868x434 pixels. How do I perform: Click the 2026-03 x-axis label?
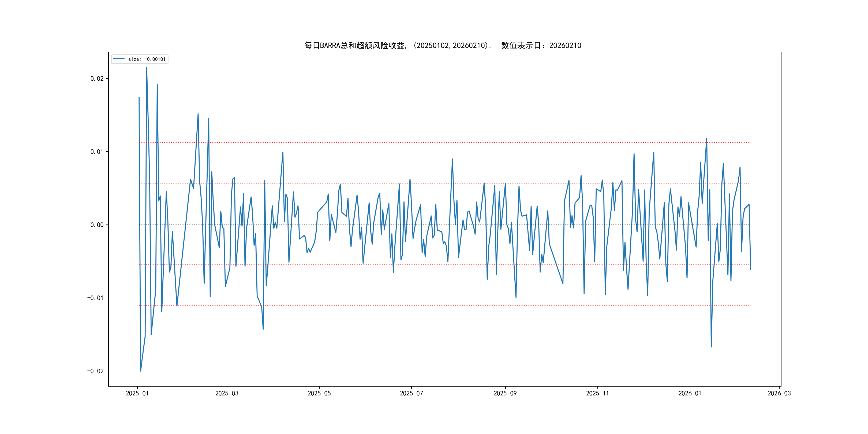pos(779,393)
